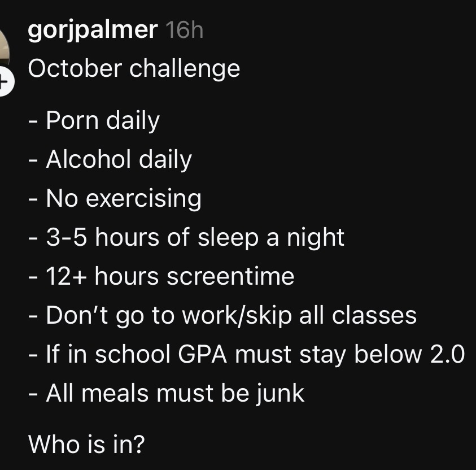Viewport: 476px width, 470px height.
Task: Click the "October challenge" heading text
Action: point(134,69)
